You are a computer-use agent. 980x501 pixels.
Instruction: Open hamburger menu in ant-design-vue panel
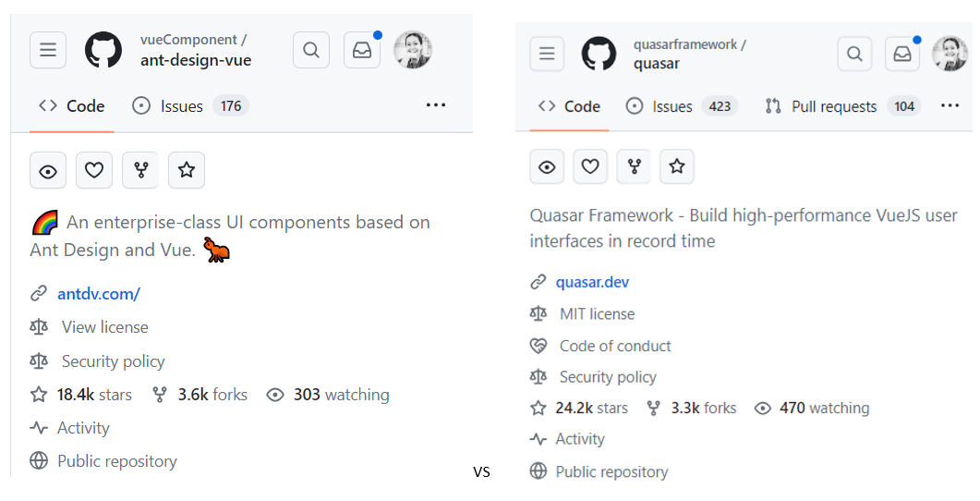tap(48, 50)
